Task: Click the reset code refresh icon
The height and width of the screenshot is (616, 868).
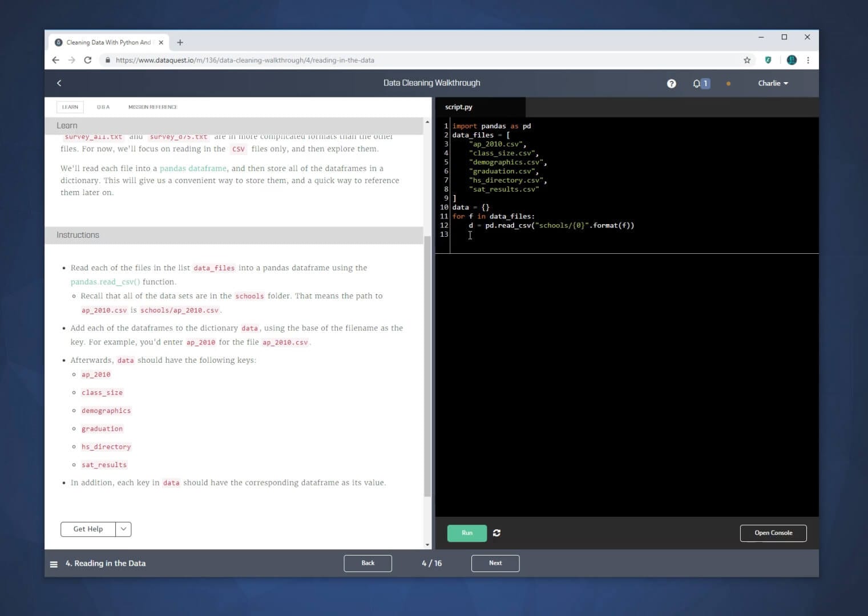Action: tap(496, 533)
